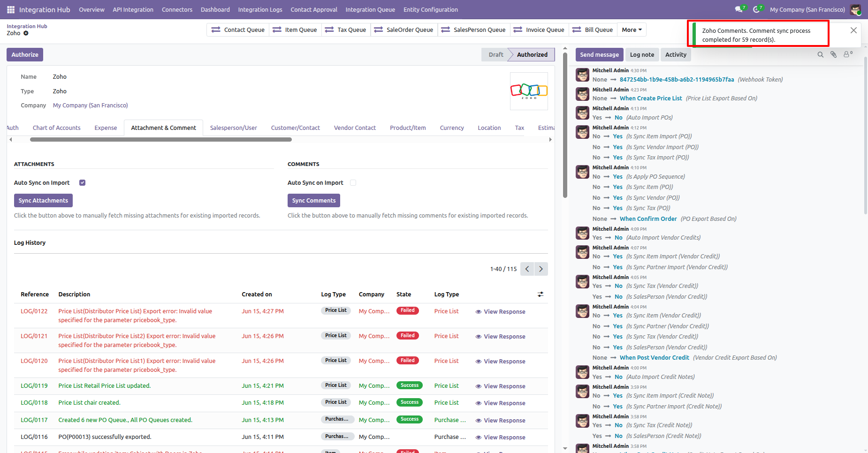
Task: Click the paperclip attachments icon in chatter
Action: pyautogui.click(x=833, y=54)
